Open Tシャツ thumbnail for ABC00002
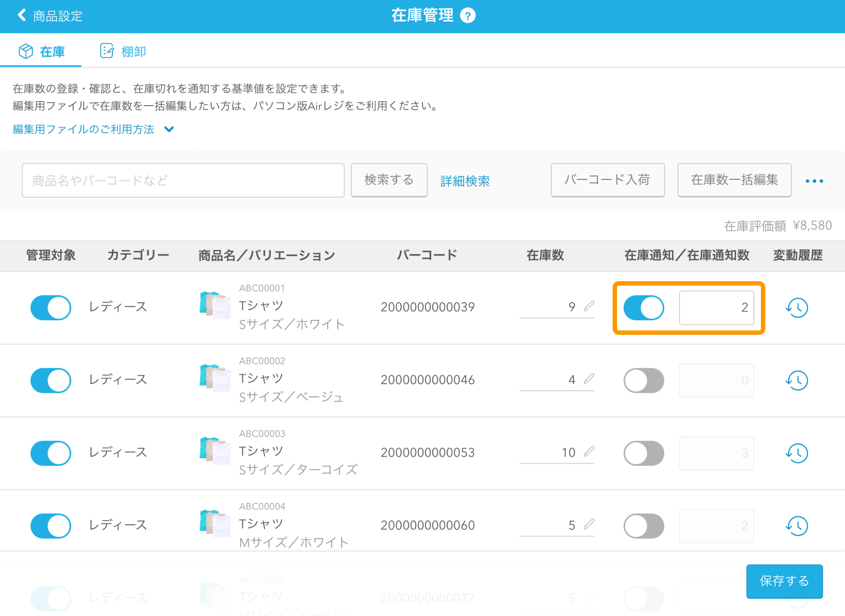845x616 pixels. [215, 377]
